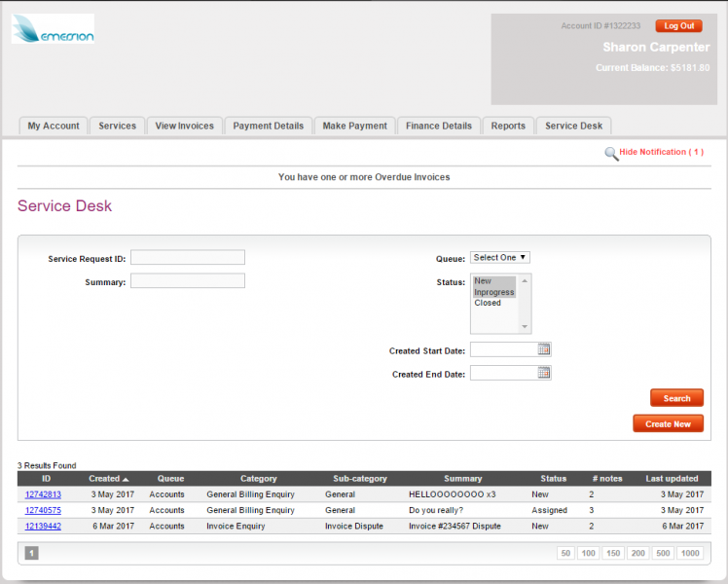
Task: Sort by the Last updated column header
Action: tap(672, 479)
